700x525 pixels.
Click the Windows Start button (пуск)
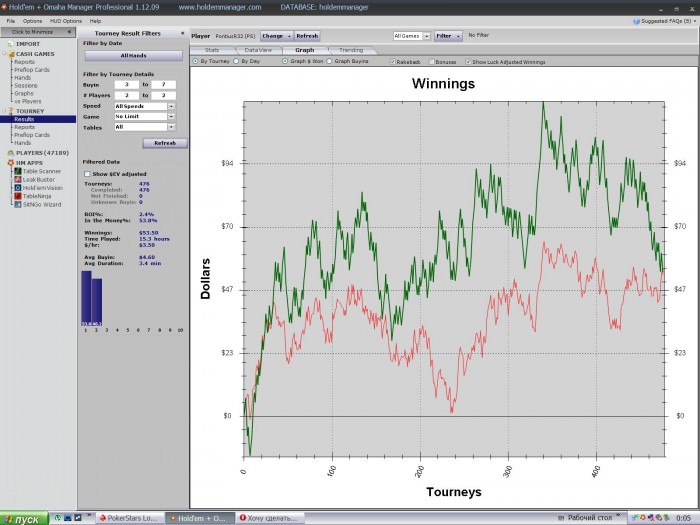(x=24, y=519)
